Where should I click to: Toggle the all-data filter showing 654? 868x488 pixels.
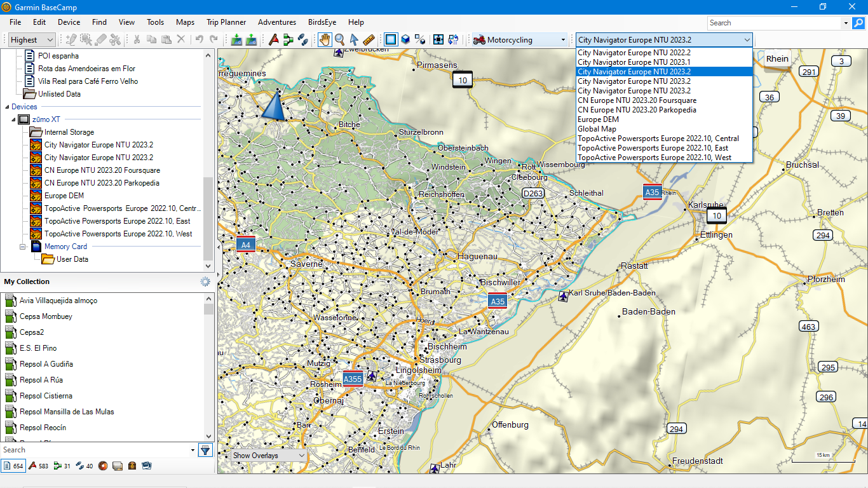[x=13, y=466]
